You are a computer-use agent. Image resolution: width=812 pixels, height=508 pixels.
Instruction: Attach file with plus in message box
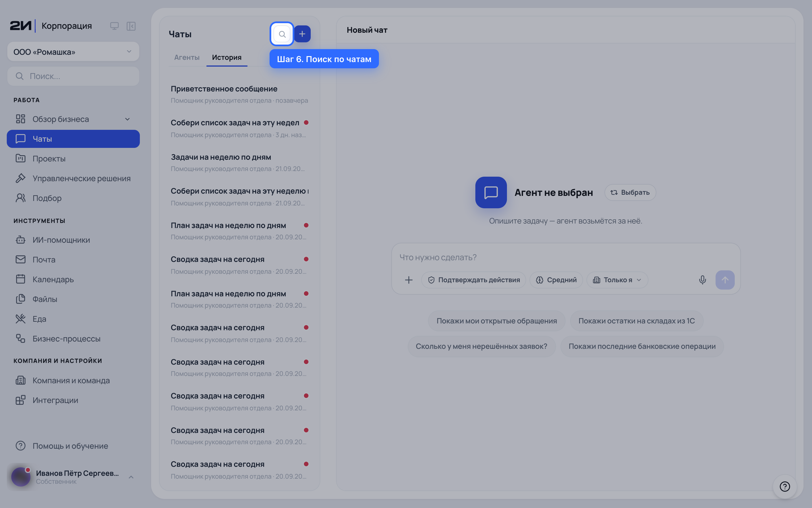pos(409,280)
